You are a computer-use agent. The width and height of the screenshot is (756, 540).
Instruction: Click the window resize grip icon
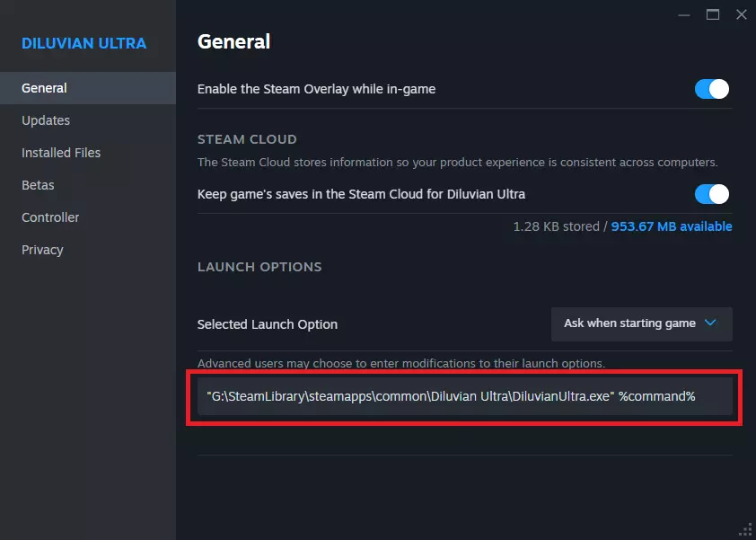[744, 529]
